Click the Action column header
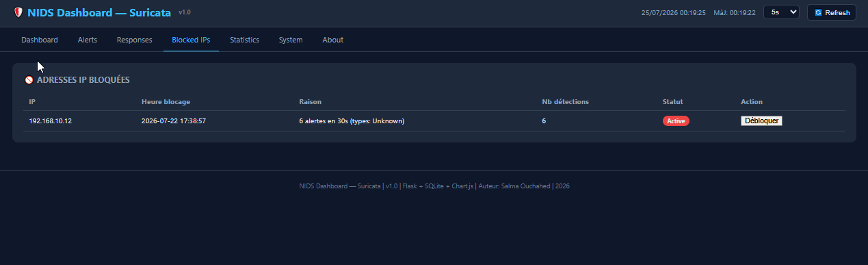 tap(752, 102)
